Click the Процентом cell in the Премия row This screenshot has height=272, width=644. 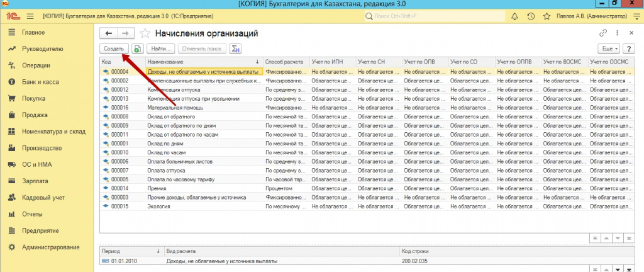pyautogui.click(x=286, y=188)
